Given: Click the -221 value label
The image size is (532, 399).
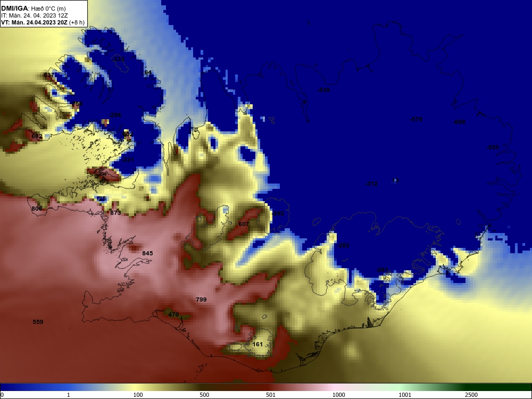Looking at the screenshot, I should click(x=128, y=160).
